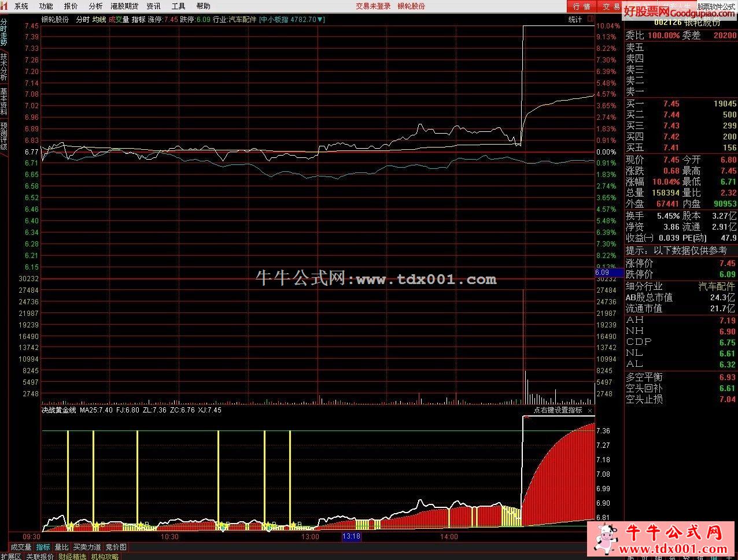Click 点右键设置指标 indicator settings text
The height and width of the screenshot is (560, 738).
557,410
